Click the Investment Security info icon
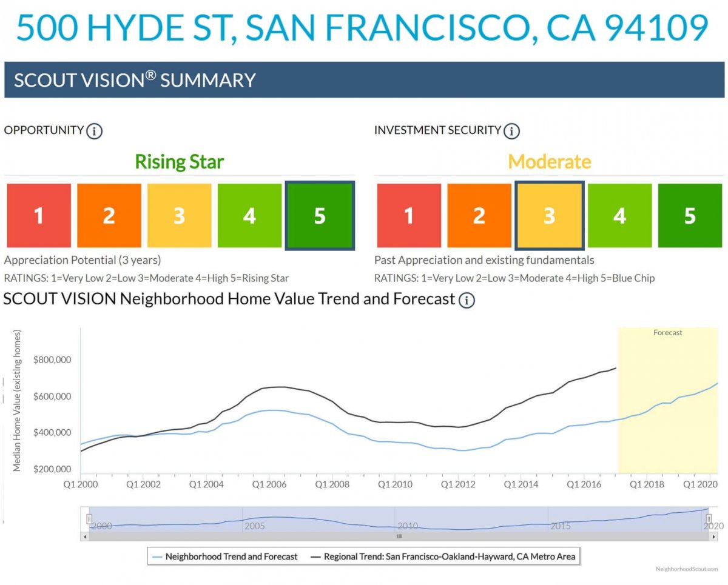This screenshot has height=585, width=728. (x=512, y=131)
